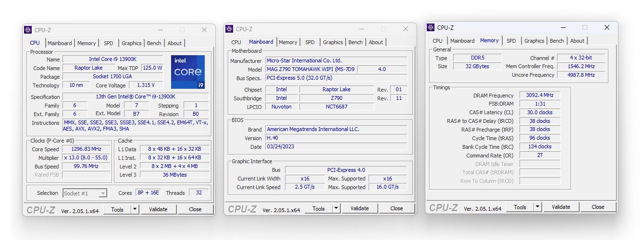Click Validate in the Memory window
The width and height of the screenshot is (644, 240).
tap(561, 207)
